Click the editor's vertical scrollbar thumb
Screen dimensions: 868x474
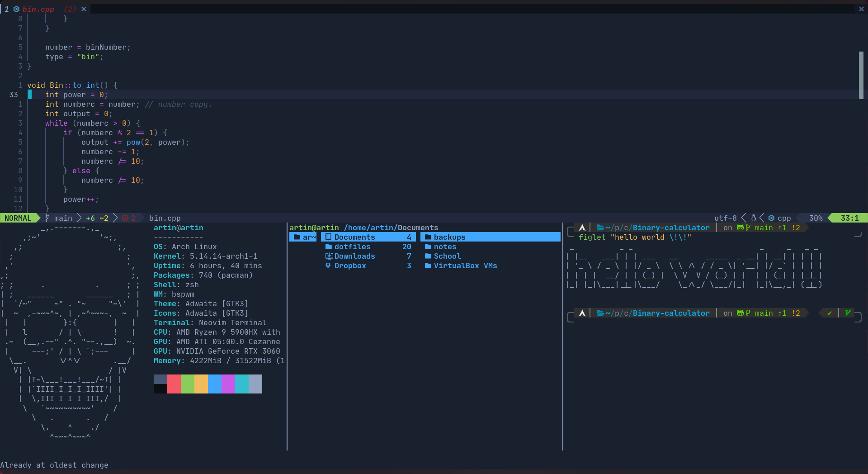point(861,75)
